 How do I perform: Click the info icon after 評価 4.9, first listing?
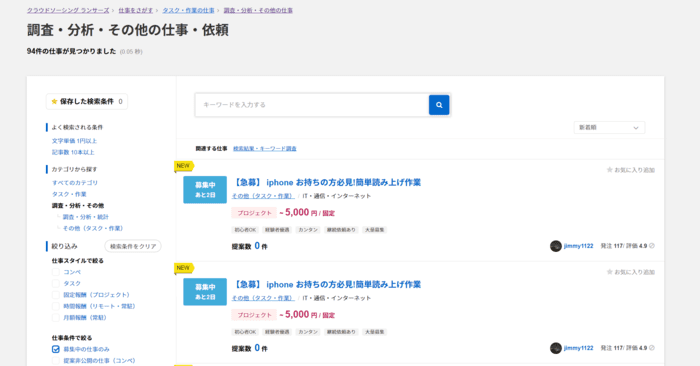[652, 246]
